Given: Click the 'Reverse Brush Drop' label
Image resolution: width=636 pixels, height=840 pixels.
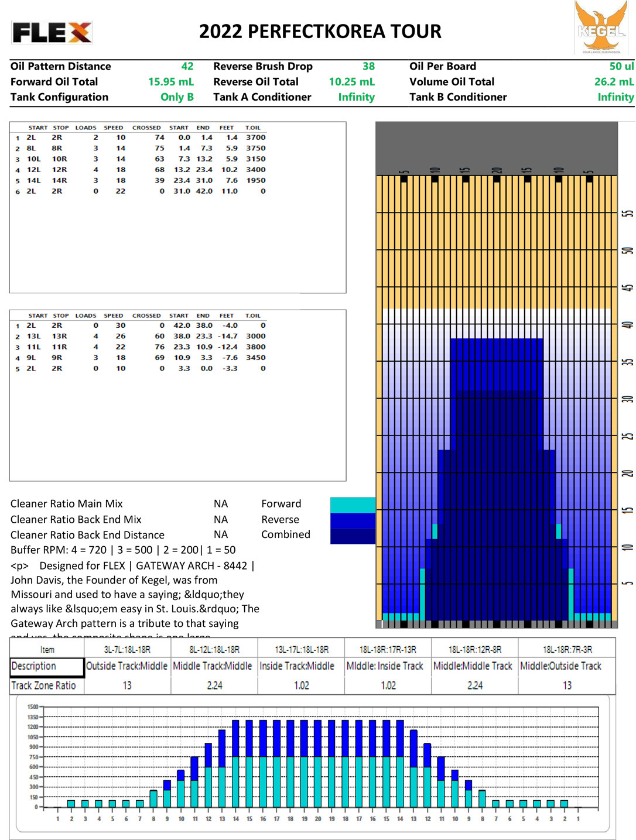Looking at the screenshot, I should point(263,66).
